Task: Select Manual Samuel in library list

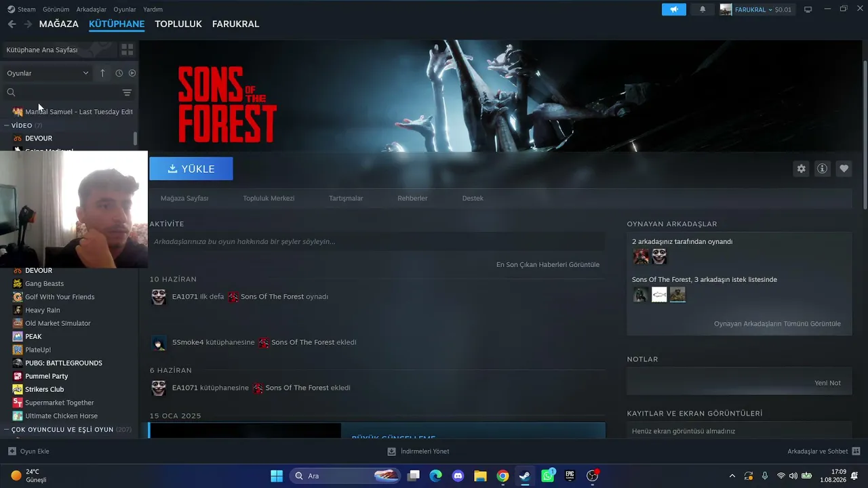Action: point(73,112)
